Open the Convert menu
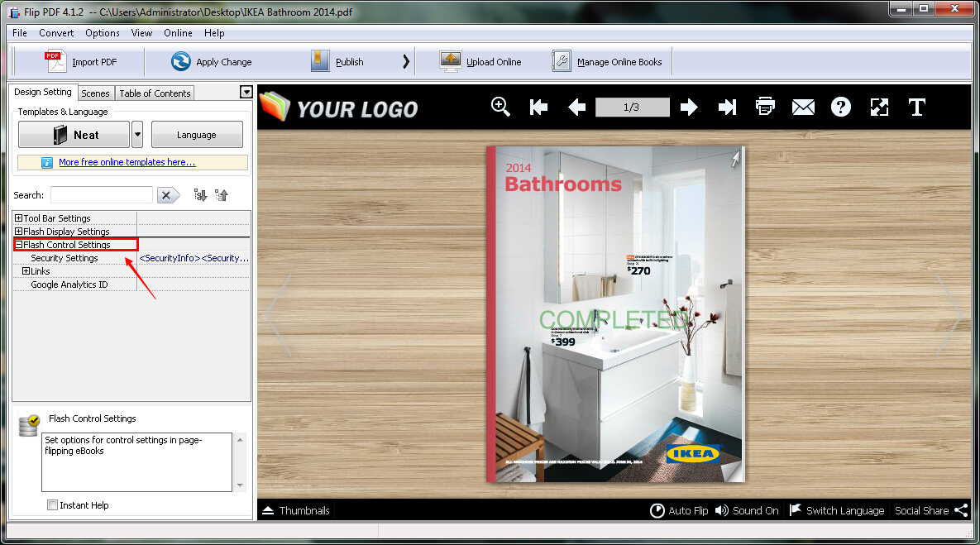 click(x=56, y=33)
